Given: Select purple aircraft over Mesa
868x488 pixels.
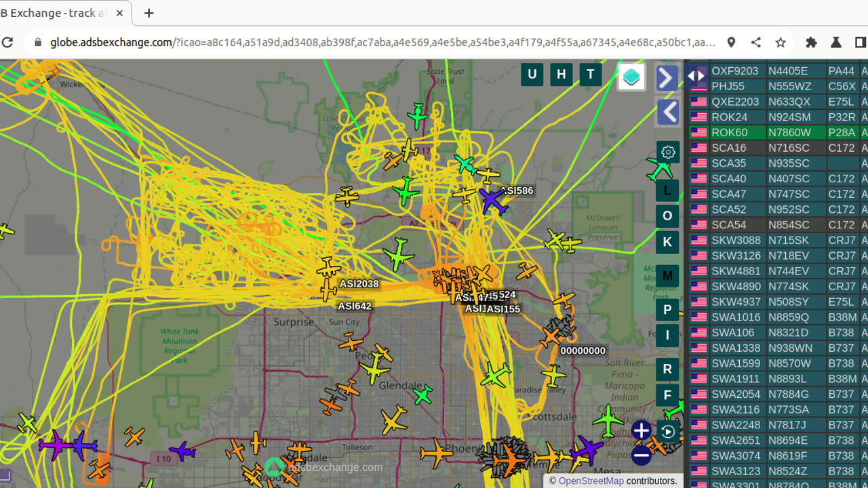Looking at the screenshot, I should [586, 450].
